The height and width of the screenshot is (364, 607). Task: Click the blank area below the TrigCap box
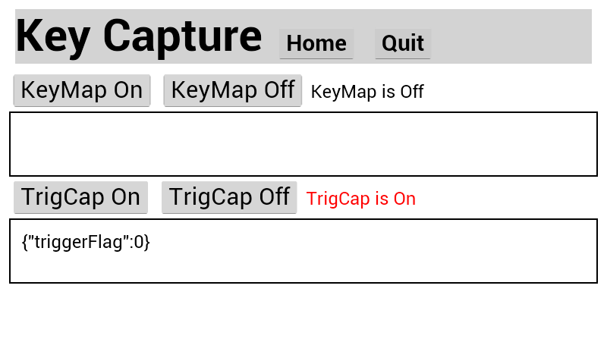303,325
